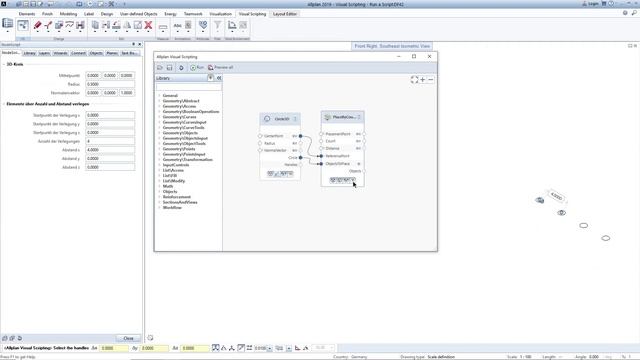This screenshot has height=360, width=640.
Task: Toggle PlaceByCount Distance input port
Action: pyautogui.click(x=321, y=148)
